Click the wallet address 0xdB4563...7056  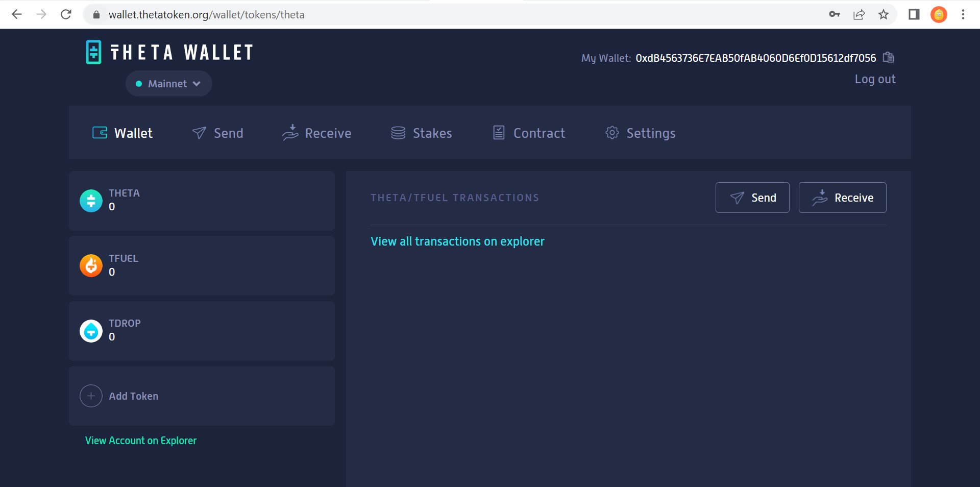tap(756, 58)
